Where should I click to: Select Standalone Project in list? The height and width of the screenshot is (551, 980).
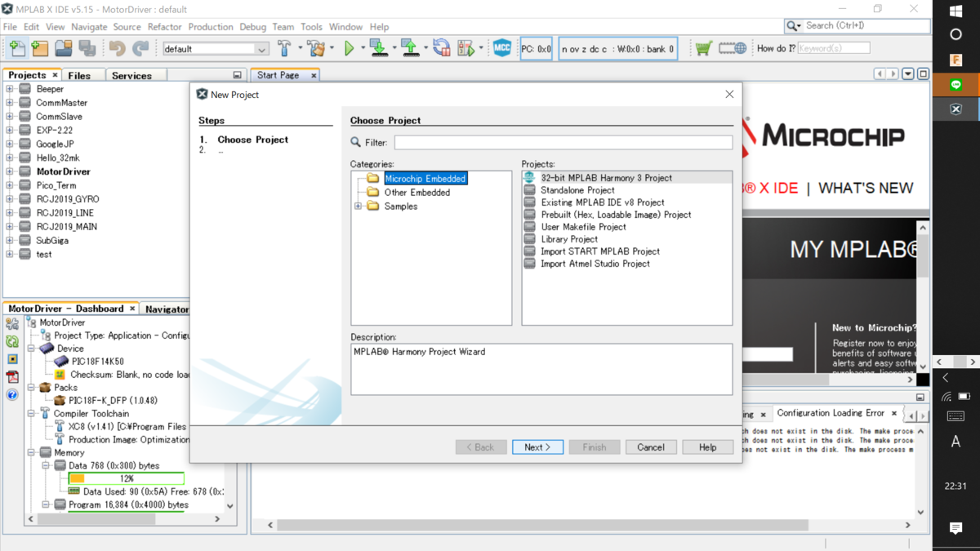click(x=577, y=190)
